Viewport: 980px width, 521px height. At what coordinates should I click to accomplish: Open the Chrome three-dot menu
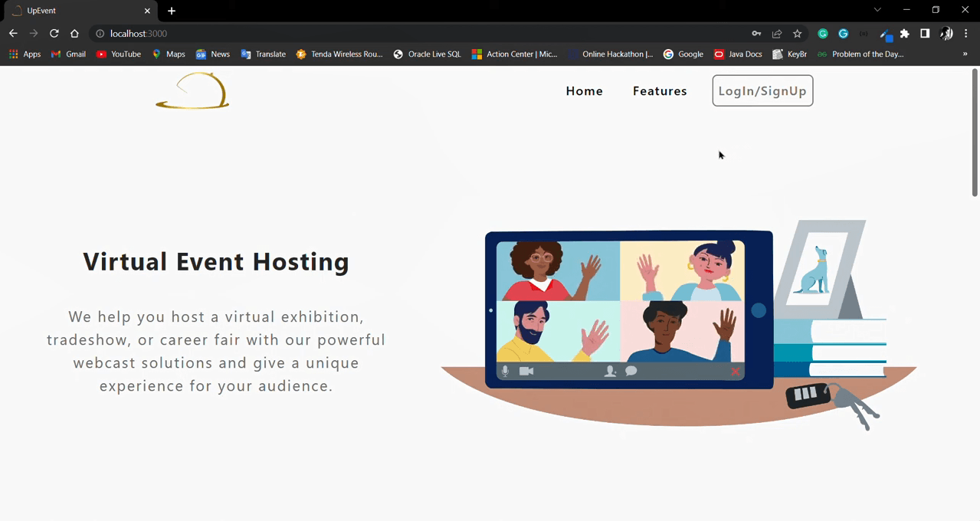click(966, 34)
